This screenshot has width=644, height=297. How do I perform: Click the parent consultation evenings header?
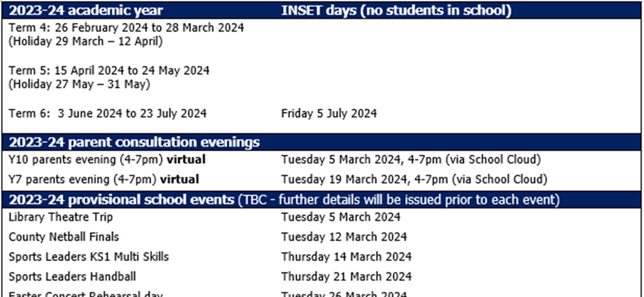[x=134, y=142]
